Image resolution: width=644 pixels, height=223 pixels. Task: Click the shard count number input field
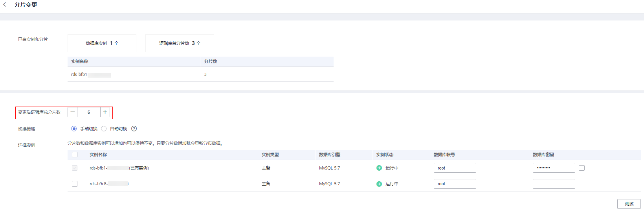pyautogui.click(x=89, y=112)
